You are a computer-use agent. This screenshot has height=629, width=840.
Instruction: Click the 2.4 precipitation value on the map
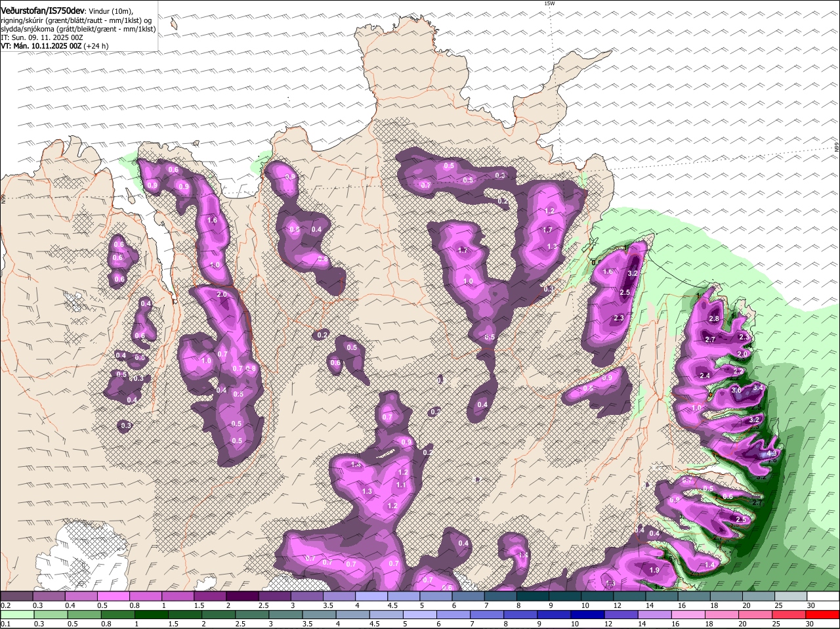[x=705, y=376]
